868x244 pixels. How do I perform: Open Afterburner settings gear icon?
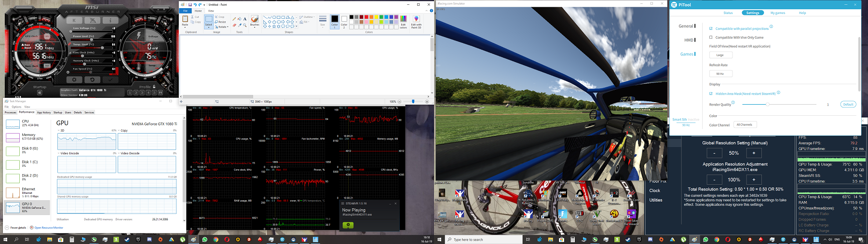74,80
